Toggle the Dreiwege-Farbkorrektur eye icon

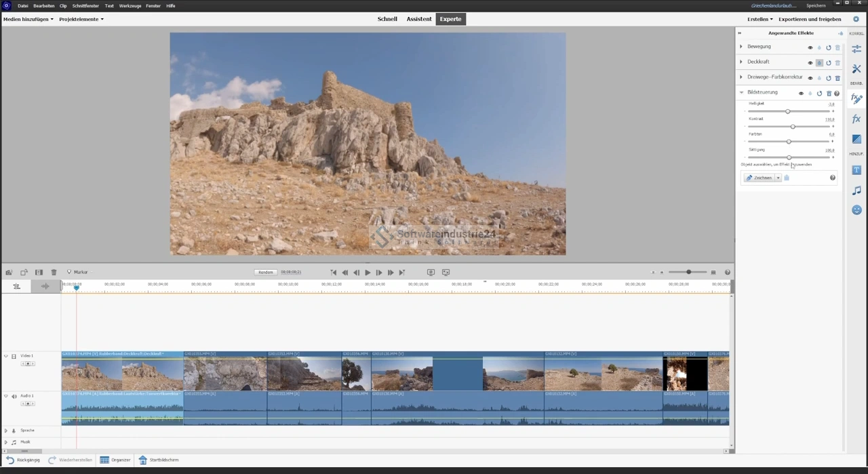pyautogui.click(x=810, y=78)
